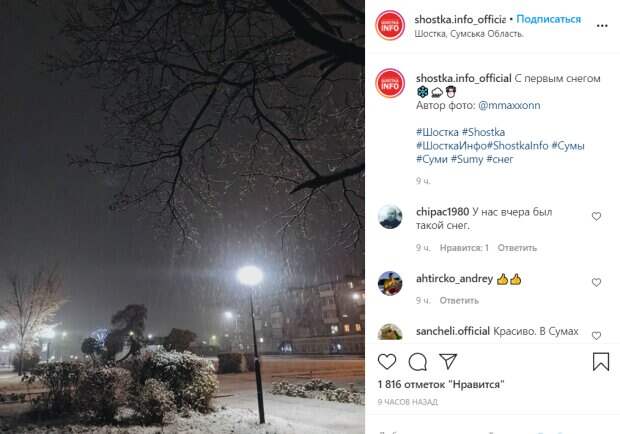Open hashtag #снег
This screenshot has width=620, height=434.
[500, 159]
